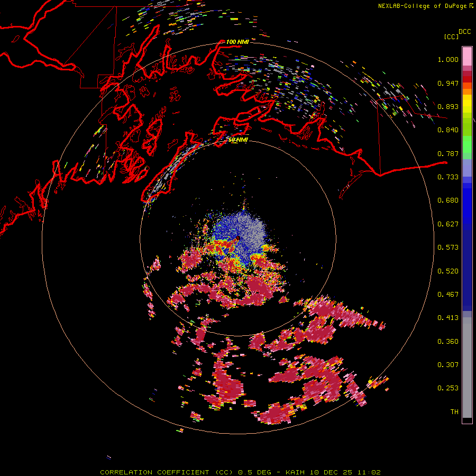
Task: Click the [CC] units label
Action: click(x=452, y=36)
